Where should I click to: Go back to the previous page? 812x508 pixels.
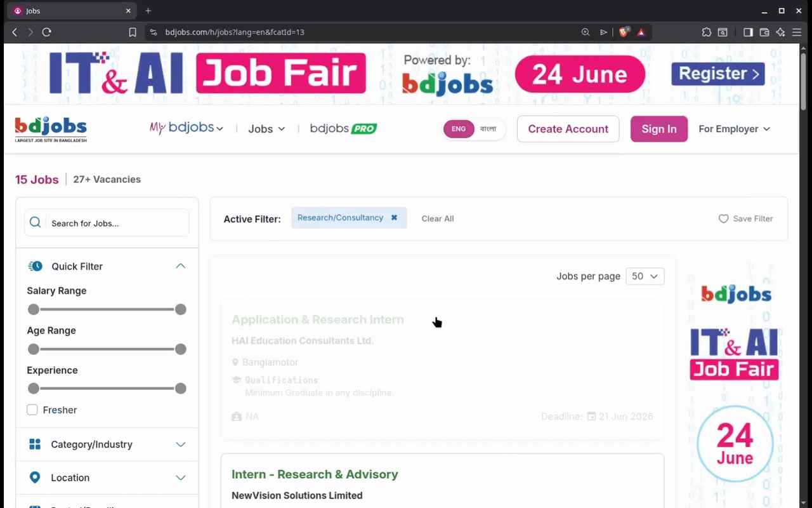[15, 32]
